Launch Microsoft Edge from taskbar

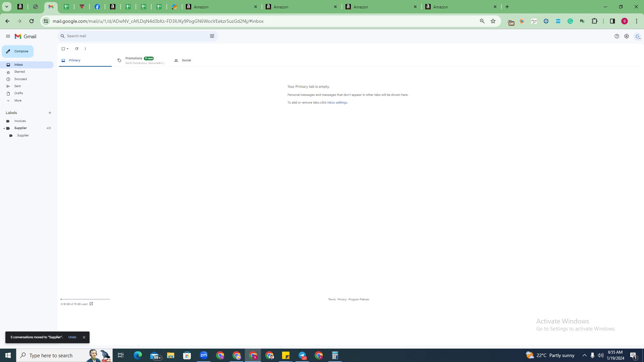138,355
